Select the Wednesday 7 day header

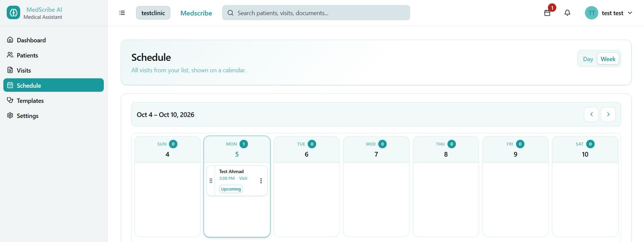[x=376, y=149]
